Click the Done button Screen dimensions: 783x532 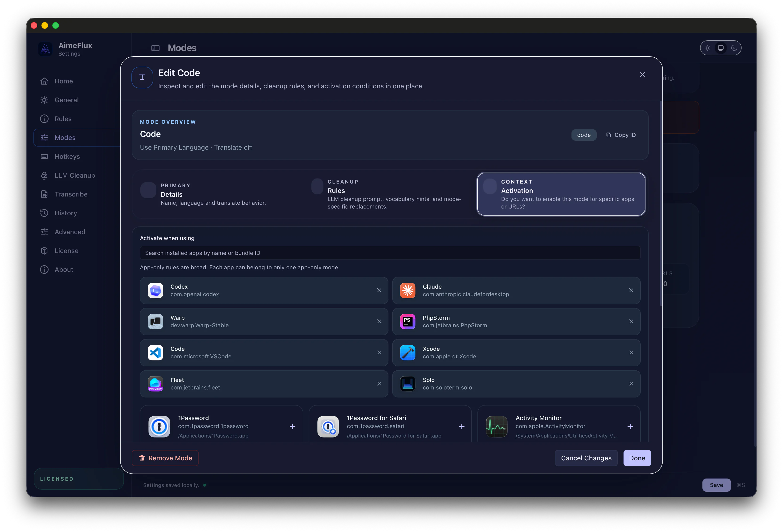637,458
